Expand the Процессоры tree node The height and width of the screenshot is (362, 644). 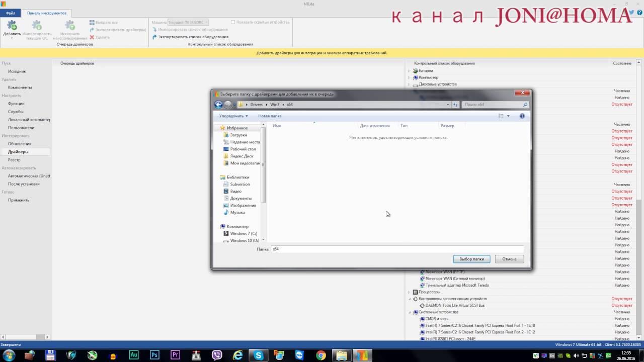click(x=409, y=292)
